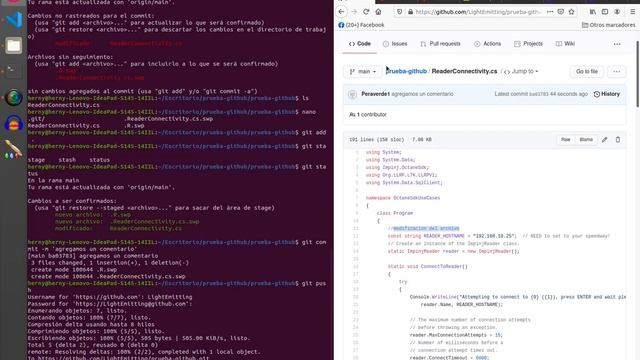Edit the file with the pencil icon
Screen dimensions: 640x360
[x=604, y=140]
